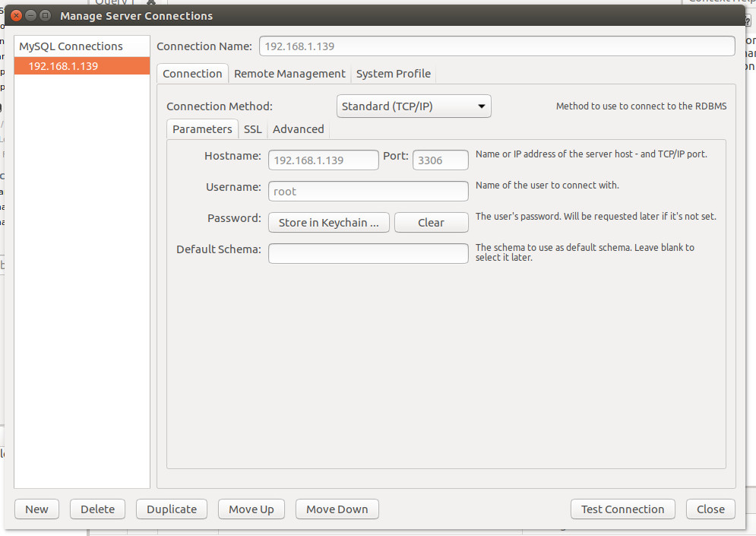756x536 pixels.
Task: Delete the selected connection
Action: 97,509
